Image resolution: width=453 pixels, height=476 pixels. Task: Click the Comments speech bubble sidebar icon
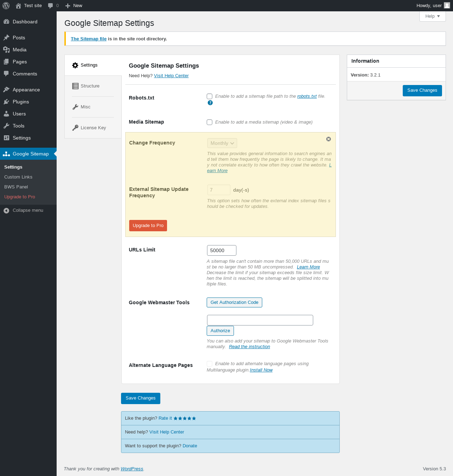point(6,74)
